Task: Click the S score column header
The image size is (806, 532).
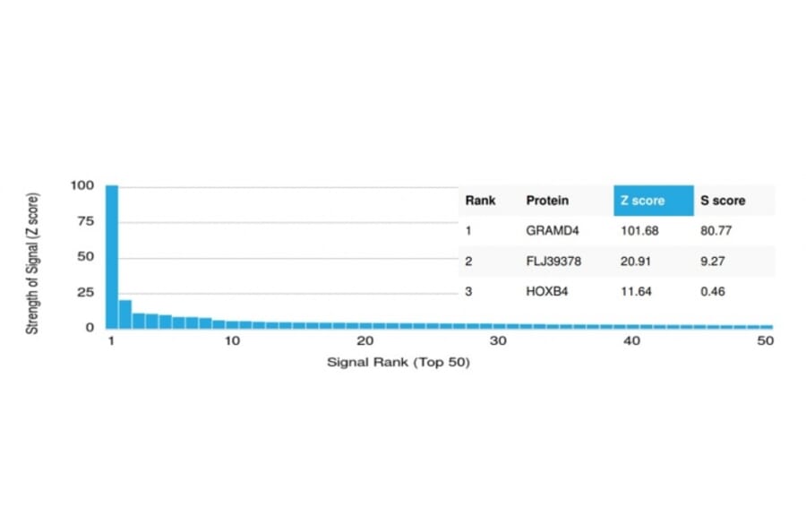Action: [x=722, y=201]
